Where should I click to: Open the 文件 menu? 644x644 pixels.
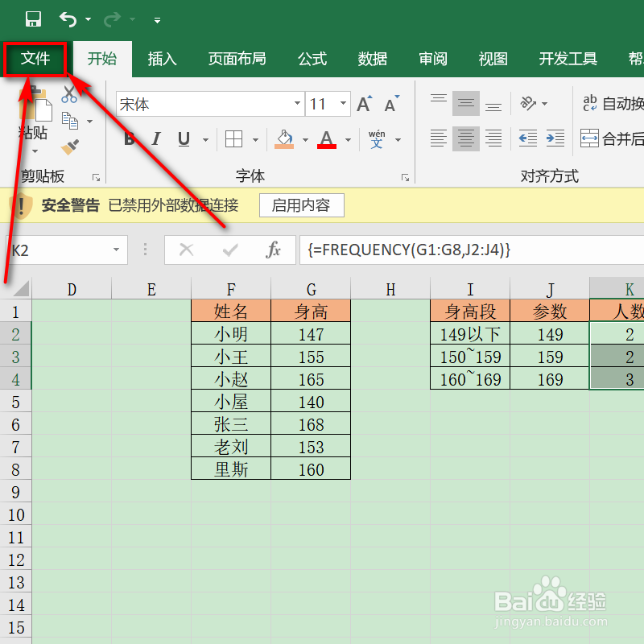34,58
